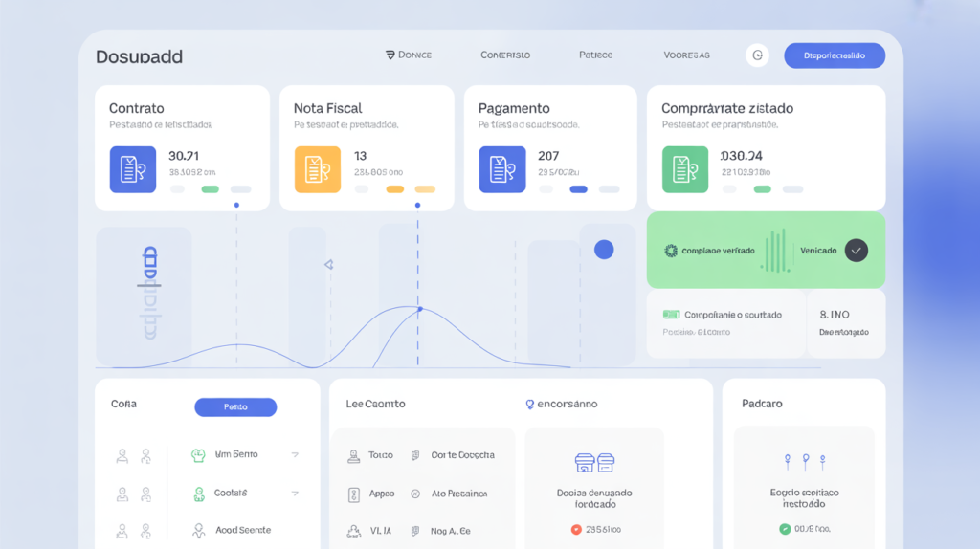
Task: Click the blue storage boxes icon
Action: pos(594,463)
